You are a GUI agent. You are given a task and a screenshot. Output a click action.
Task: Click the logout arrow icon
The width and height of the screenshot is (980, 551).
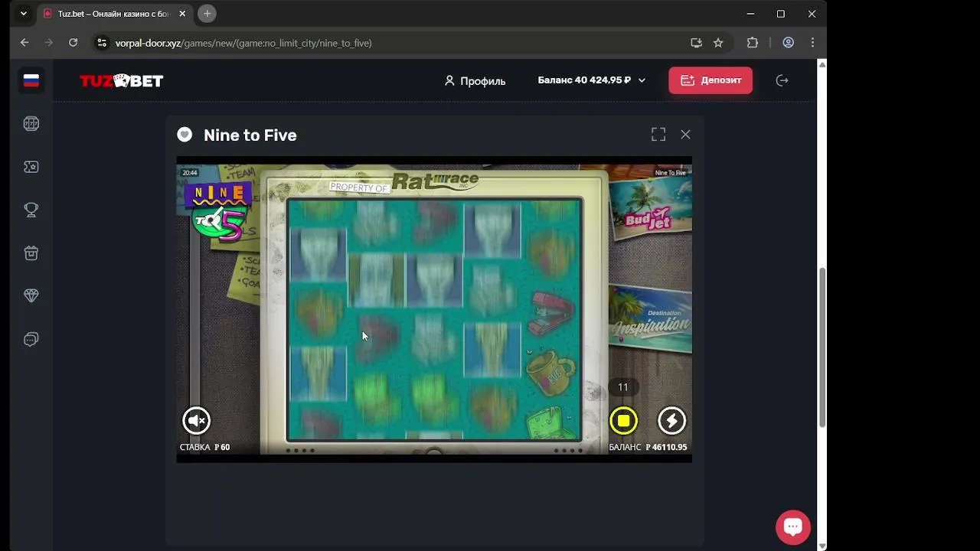pos(782,80)
